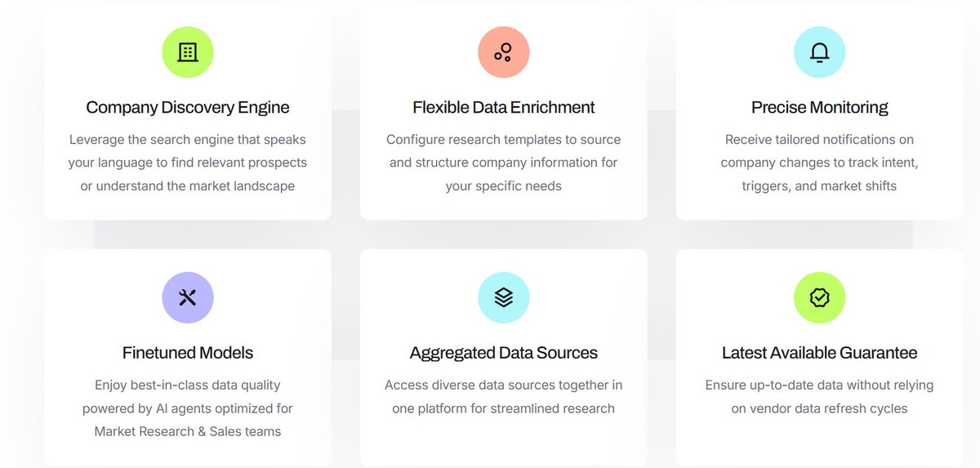Click the "triggers, and market shifts" text line
This screenshot has width=980, height=468.
coord(819,185)
